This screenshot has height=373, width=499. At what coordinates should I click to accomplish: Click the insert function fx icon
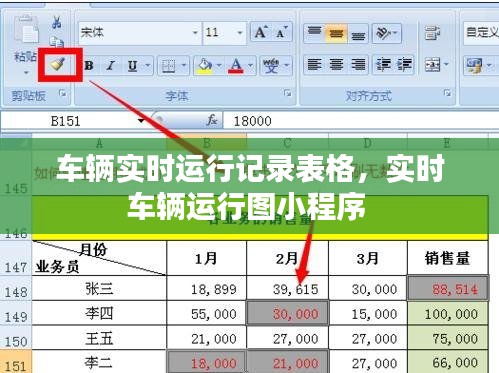(x=212, y=120)
